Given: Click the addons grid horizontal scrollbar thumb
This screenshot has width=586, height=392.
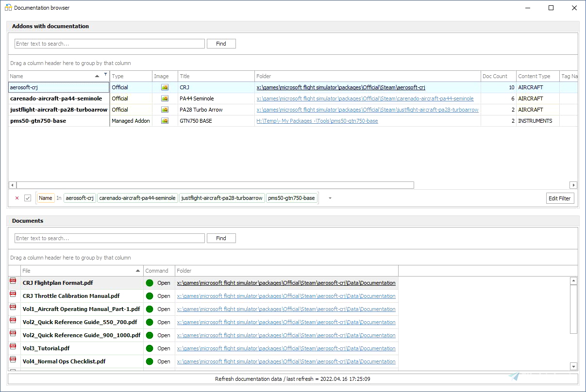Looking at the screenshot, I should [215, 185].
